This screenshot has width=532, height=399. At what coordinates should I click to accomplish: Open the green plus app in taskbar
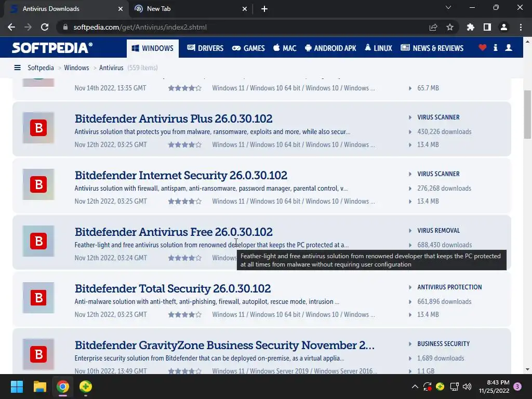tap(86, 387)
